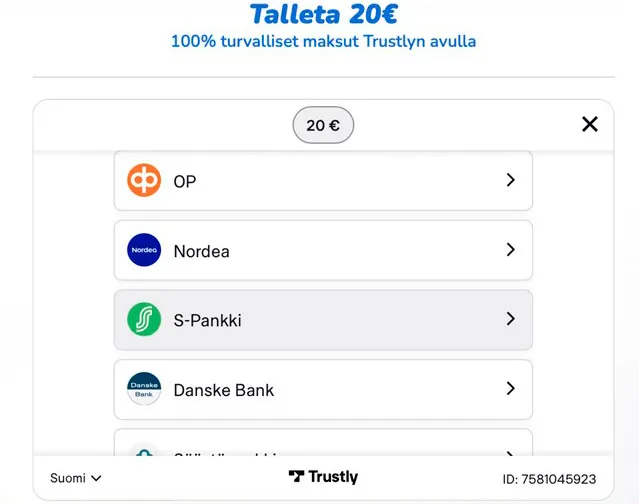The height and width of the screenshot is (504, 639).
Task: Click the Danske Bank logo icon
Action: pos(144,389)
